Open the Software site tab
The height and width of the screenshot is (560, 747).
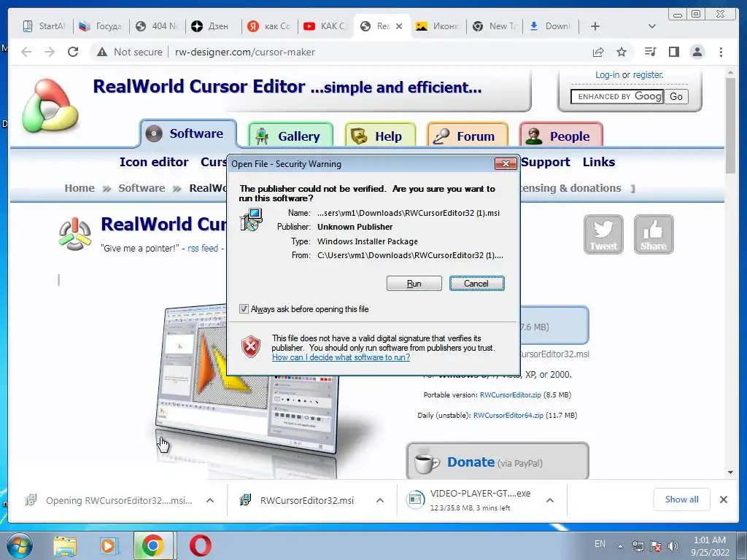(188, 133)
